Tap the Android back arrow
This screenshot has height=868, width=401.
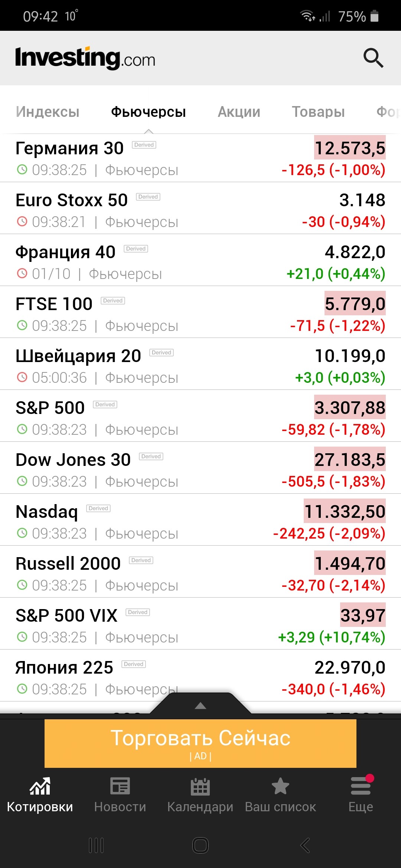pos(305,845)
